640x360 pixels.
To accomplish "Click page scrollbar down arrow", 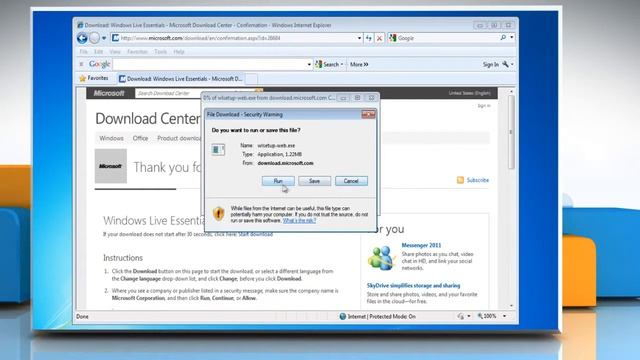I will (x=511, y=306).
